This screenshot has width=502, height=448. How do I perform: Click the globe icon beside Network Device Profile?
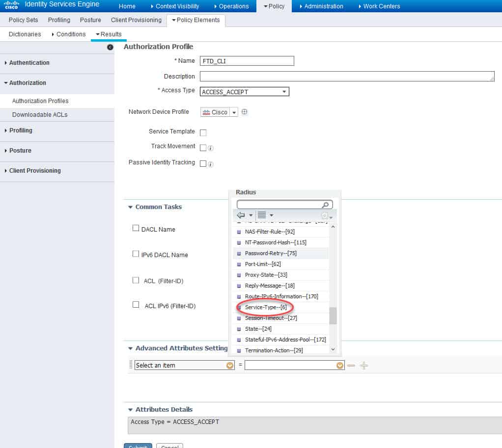tap(244, 112)
